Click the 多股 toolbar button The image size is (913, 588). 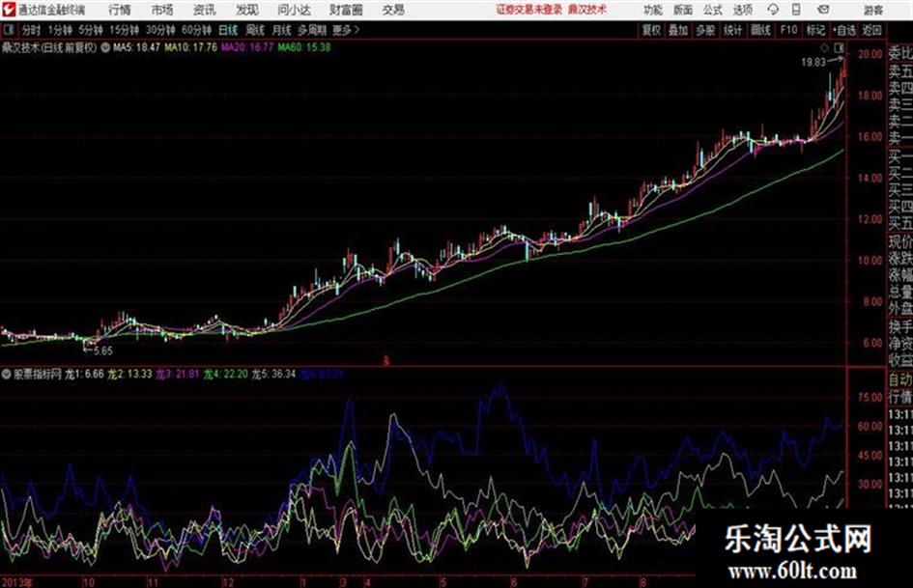point(705,30)
